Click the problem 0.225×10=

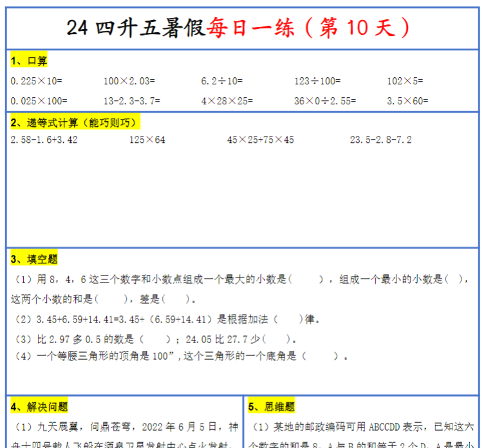click(x=36, y=81)
